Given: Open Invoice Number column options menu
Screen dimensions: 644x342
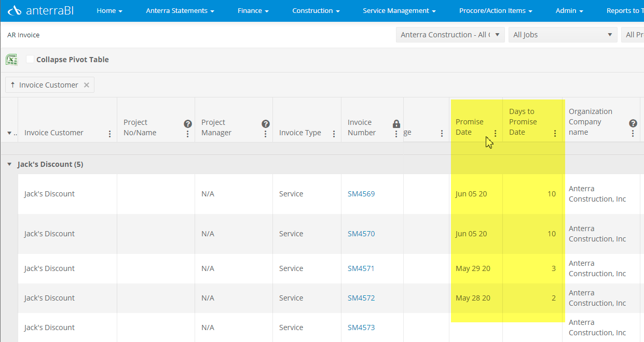Looking at the screenshot, I should (396, 133).
